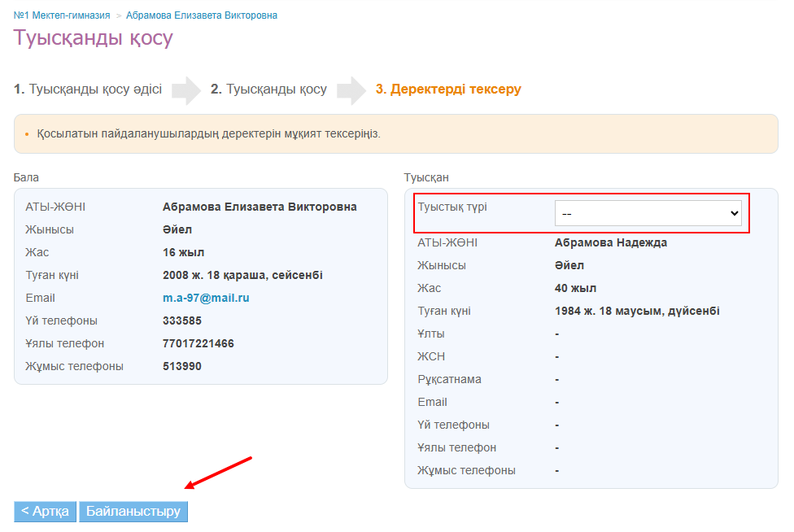Click the relative's birth date 1984 ж. 18 маусым
794x532 pixels.
coord(637,311)
